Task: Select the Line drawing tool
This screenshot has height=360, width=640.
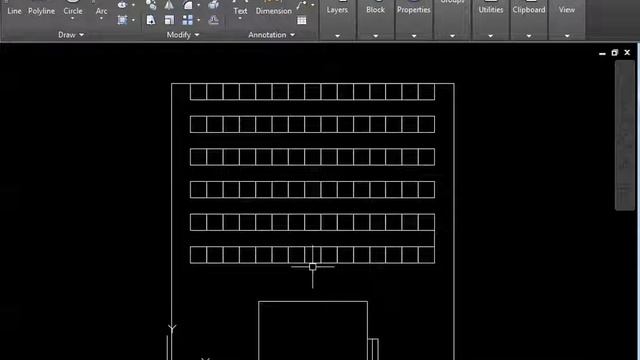Action: point(14,11)
